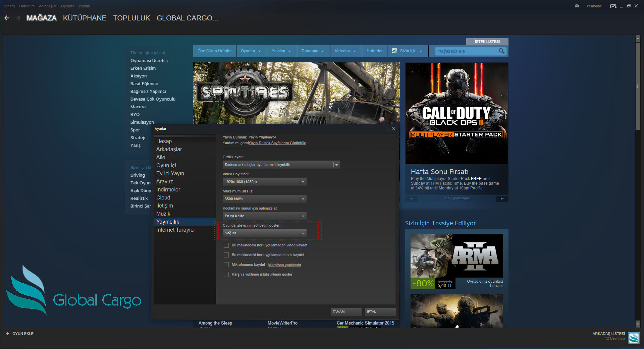Browse the Oynaması Ücretsiz genre

(x=150, y=61)
